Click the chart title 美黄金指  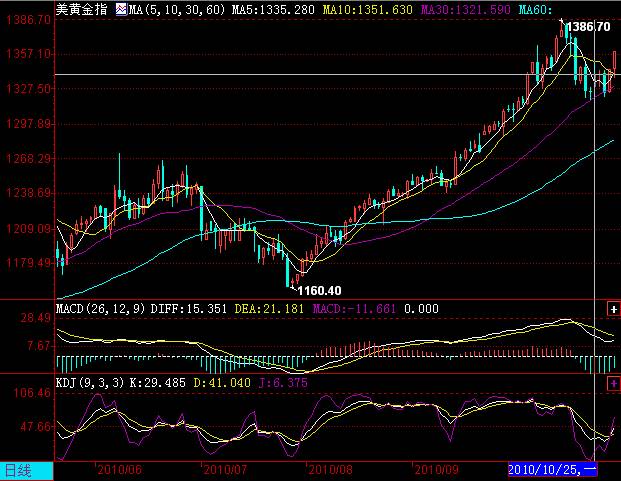click(82, 9)
